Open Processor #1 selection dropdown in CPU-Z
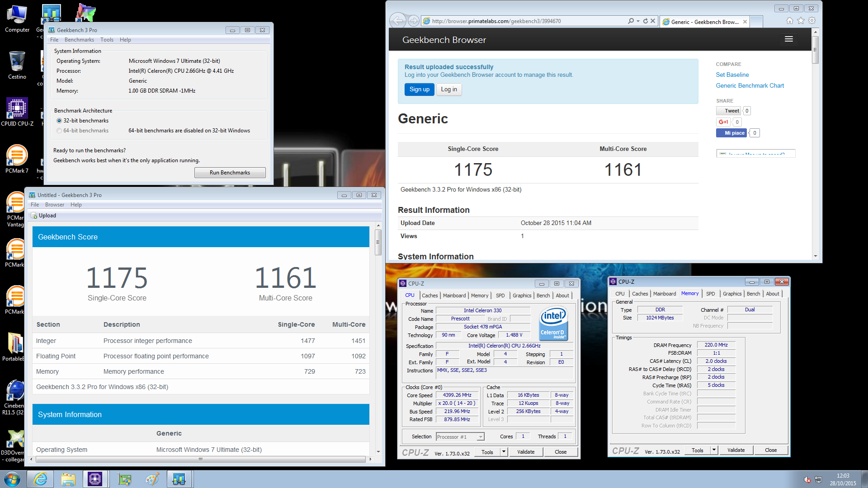The image size is (868, 488). click(x=460, y=436)
